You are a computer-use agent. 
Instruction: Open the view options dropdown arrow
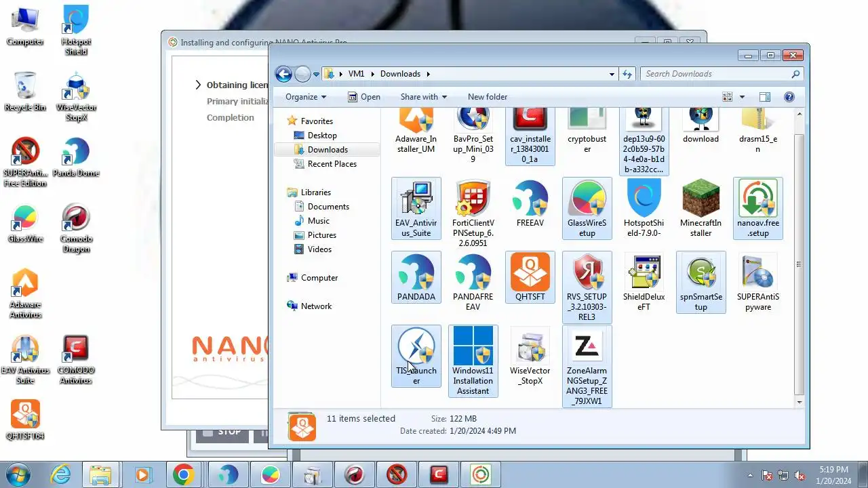(742, 97)
